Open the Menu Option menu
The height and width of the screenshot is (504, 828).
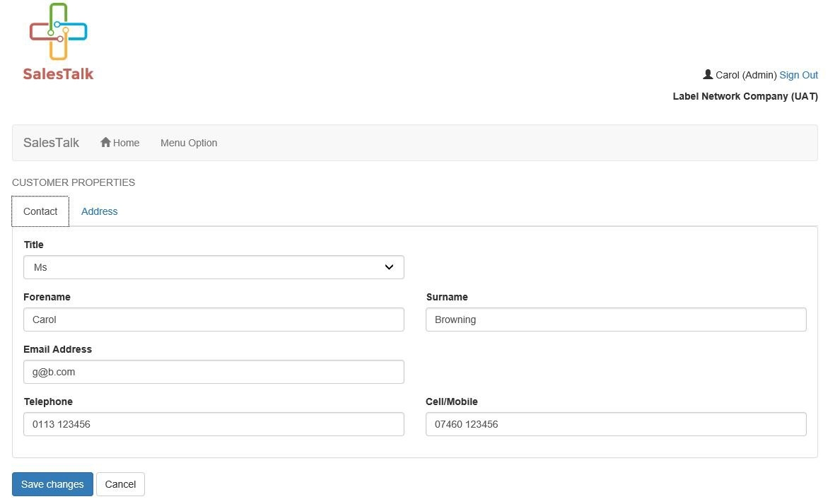pos(189,143)
